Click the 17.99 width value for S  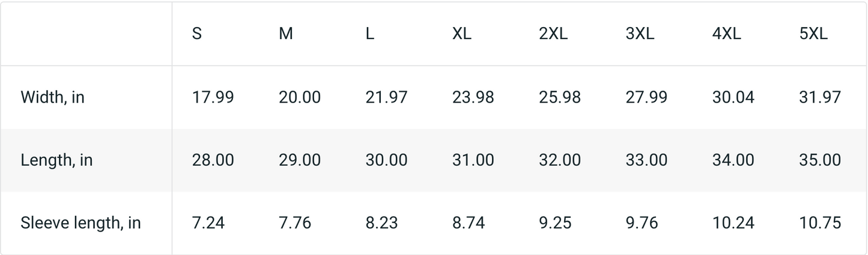213,97
